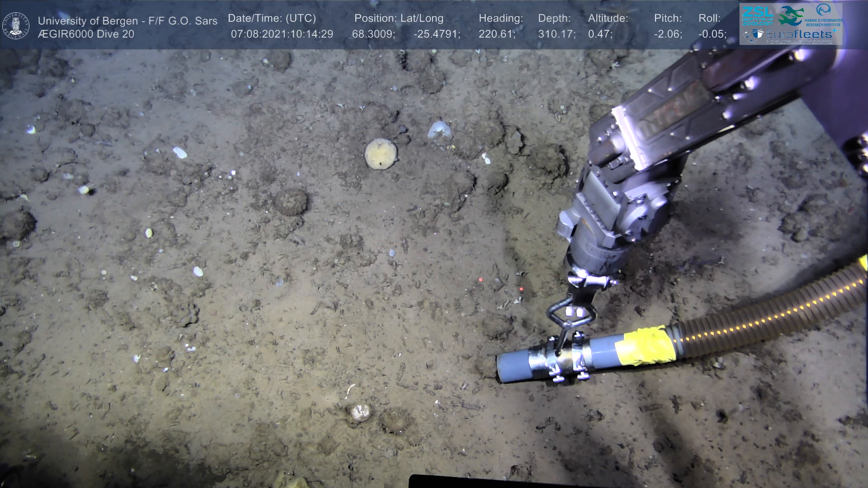
Task: Select the Position Lat/Long label
Action: [x=399, y=19]
